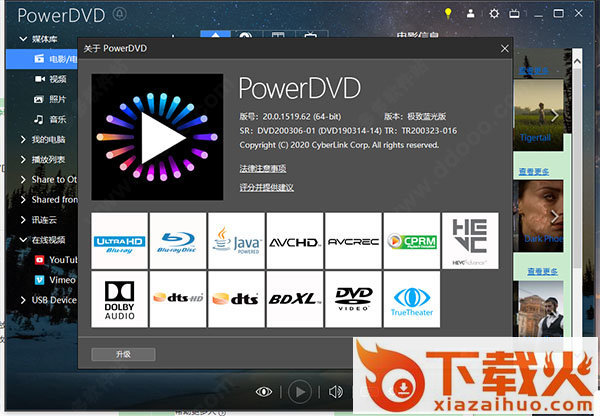Click the AVCREC logo tile
The image size is (600, 416).
pyautogui.click(x=353, y=241)
